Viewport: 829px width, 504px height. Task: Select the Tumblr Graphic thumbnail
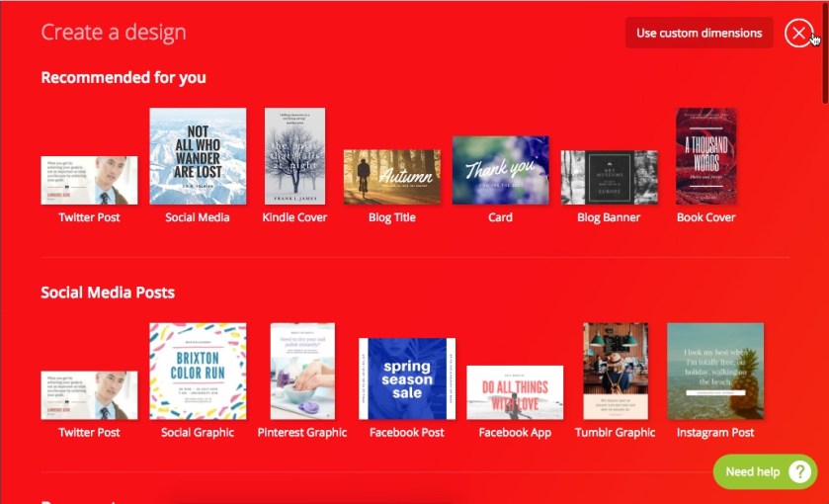tap(616, 372)
